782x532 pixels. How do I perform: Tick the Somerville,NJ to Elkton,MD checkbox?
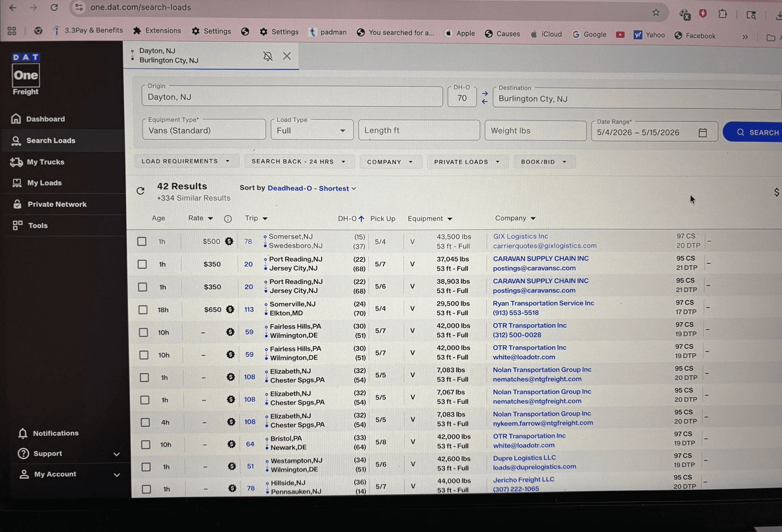pyautogui.click(x=143, y=310)
